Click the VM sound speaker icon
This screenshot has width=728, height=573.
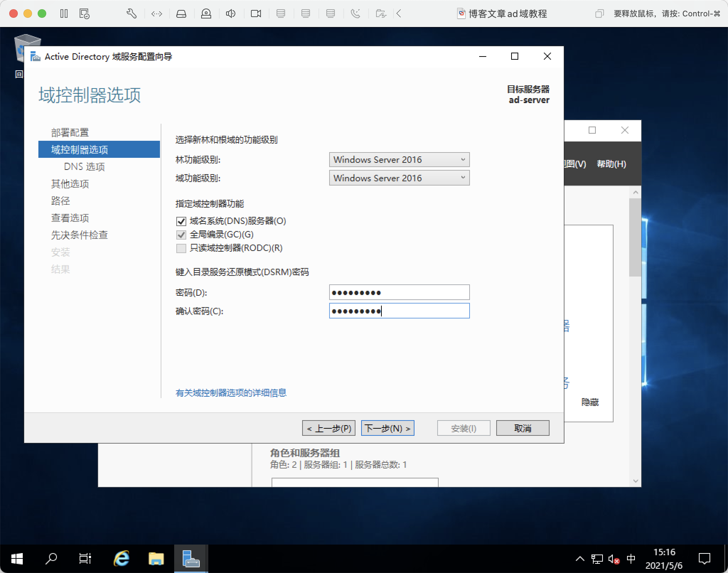click(231, 14)
